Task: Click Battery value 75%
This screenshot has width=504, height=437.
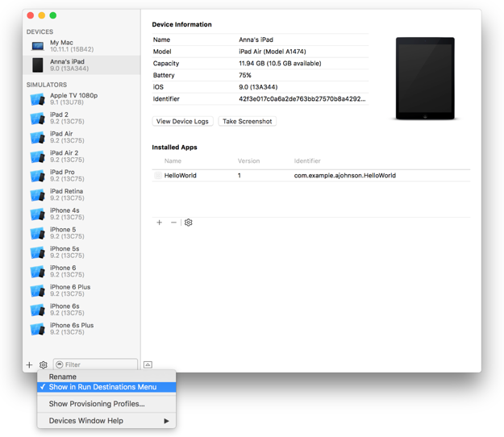Action: (x=245, y=75)
